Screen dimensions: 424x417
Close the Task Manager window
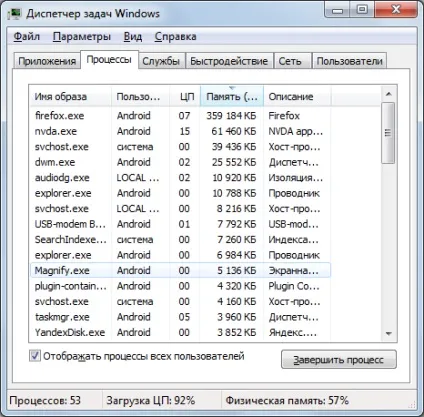tap(396, 10)
